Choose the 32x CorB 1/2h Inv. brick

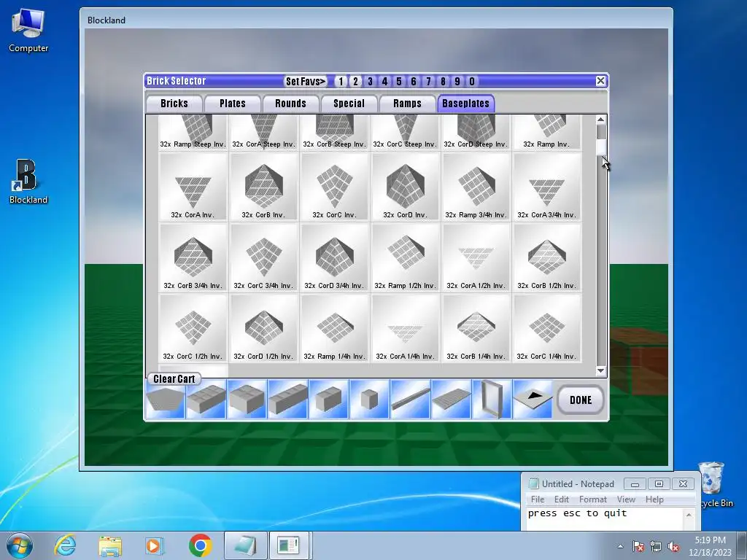point(546,257)
